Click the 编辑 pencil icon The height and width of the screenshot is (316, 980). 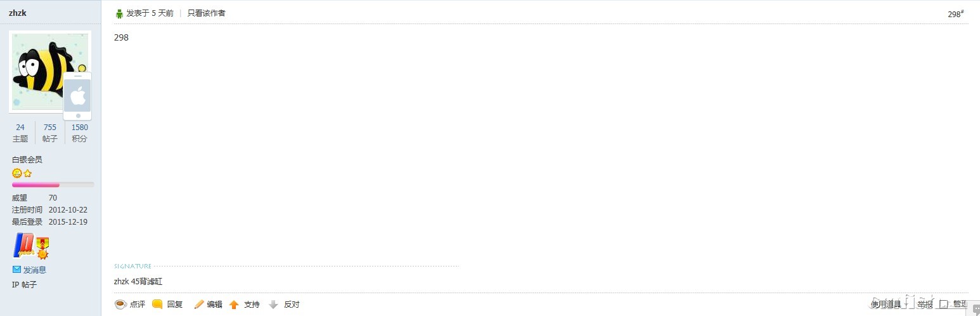198,305
